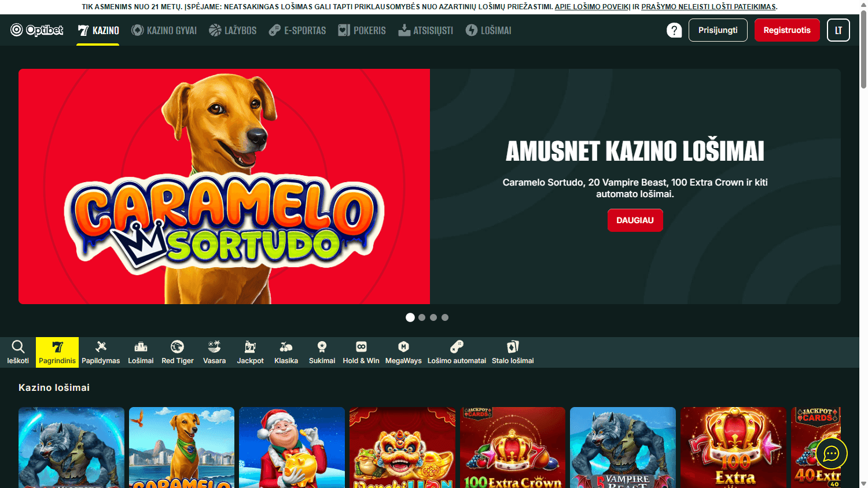This screenshot has width=868, height=488.
Task: Open the Chinese lion game thumbnail
Action: pyautogui.click(x=402, y=448)
